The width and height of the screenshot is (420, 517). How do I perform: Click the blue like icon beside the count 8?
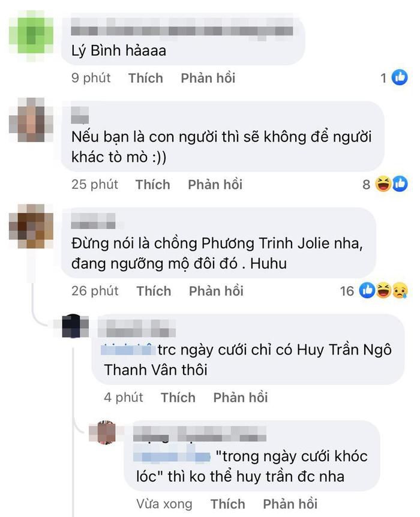point(400,184)
